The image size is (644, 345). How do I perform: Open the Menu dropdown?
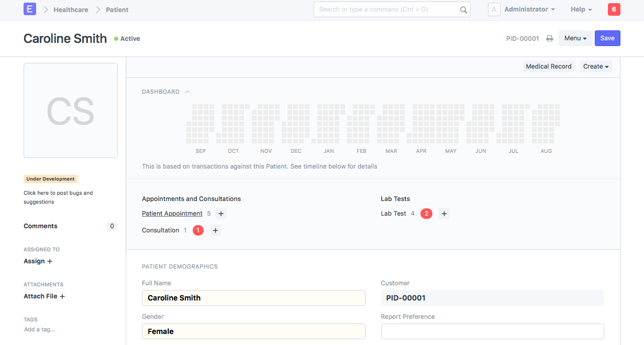[x=575, y=38]
